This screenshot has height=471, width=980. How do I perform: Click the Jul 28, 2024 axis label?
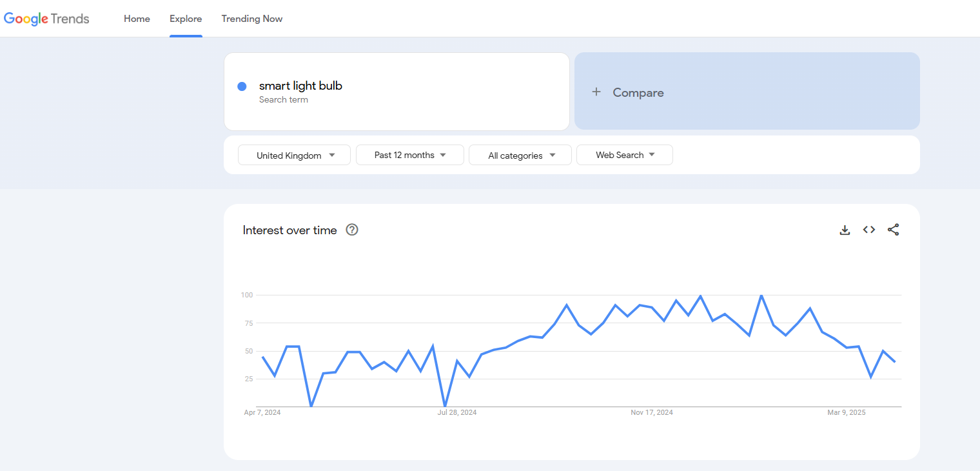(x=457, y=412)
